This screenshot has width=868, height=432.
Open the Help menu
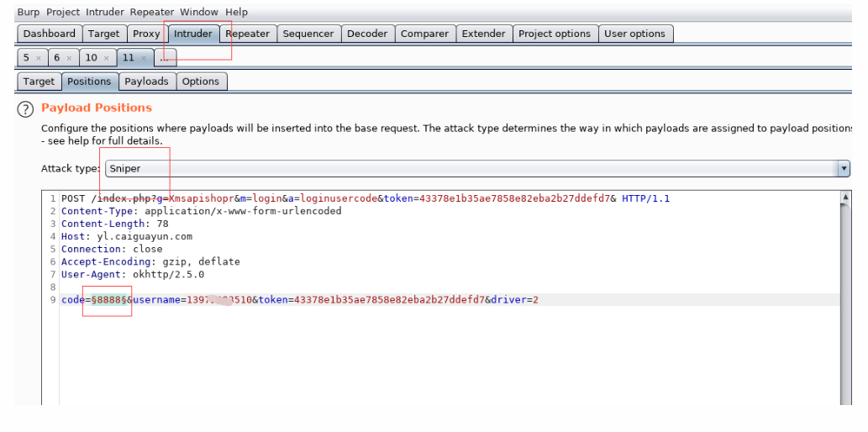[x=236, y=12]
